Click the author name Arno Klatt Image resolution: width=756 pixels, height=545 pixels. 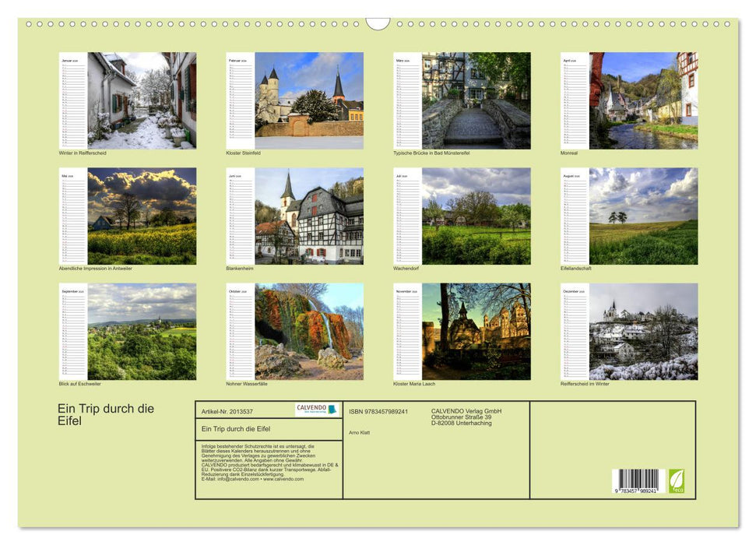click(360, 432)
